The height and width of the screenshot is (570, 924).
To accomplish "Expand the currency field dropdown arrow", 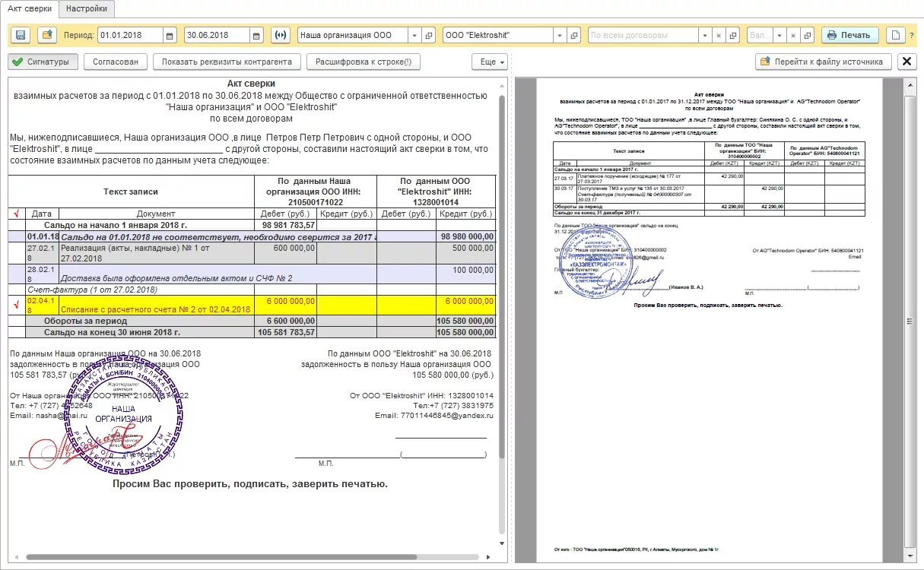I will [x=778, y=35].
